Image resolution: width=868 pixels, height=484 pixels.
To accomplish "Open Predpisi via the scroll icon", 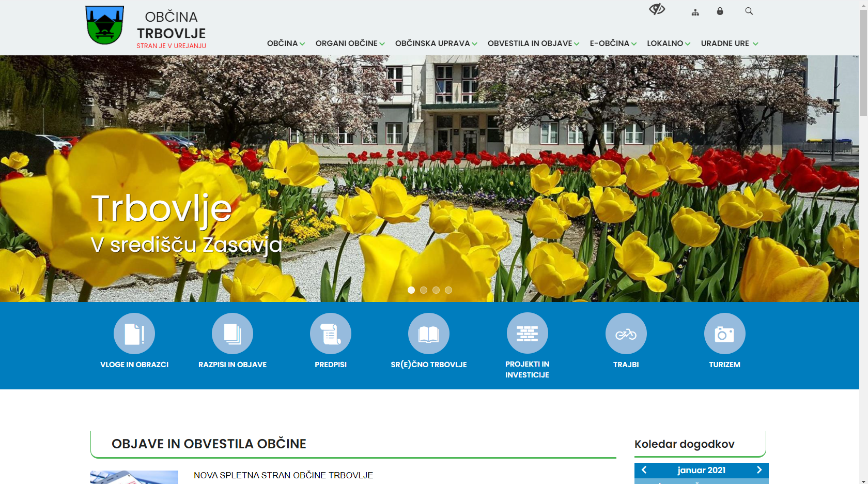I will (330, 334).
